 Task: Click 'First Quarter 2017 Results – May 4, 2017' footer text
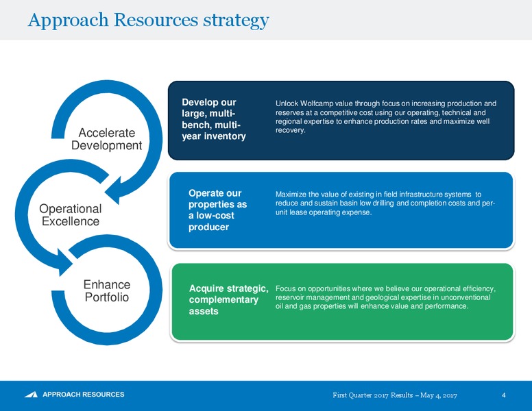[395, 395]
